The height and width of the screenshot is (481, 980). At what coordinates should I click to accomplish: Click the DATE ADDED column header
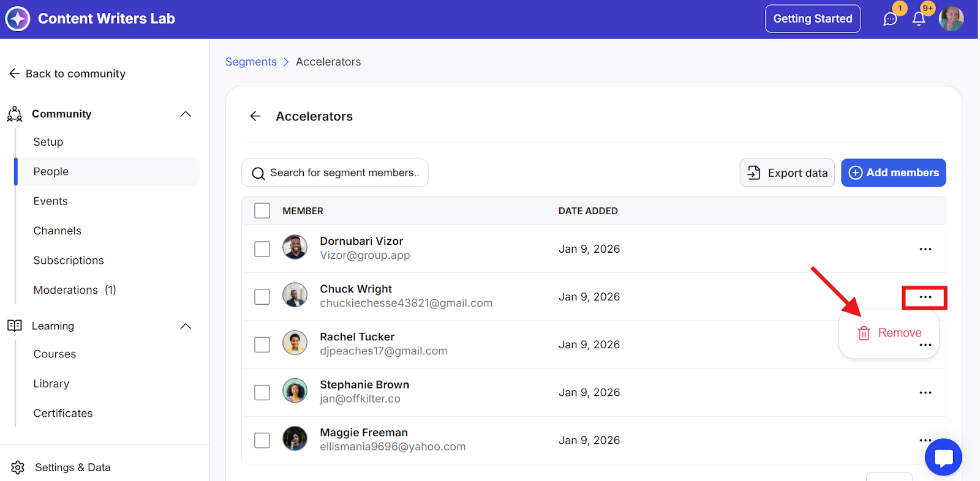tap(588, 211)
